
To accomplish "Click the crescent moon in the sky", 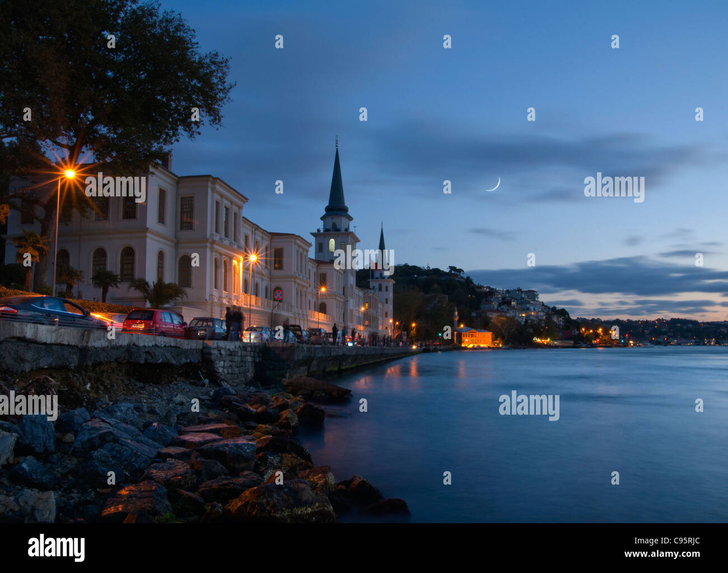I will [x=493, y=185].
